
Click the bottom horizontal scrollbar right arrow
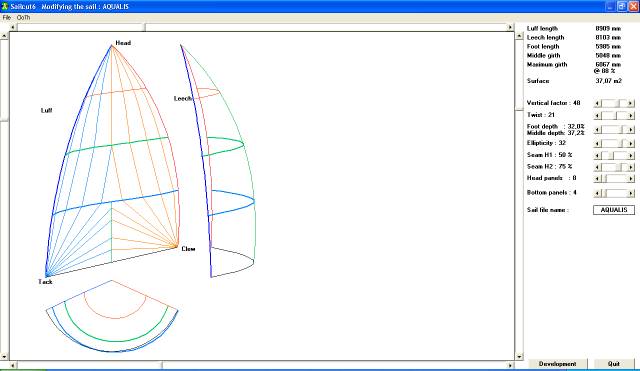coord(510,365)
